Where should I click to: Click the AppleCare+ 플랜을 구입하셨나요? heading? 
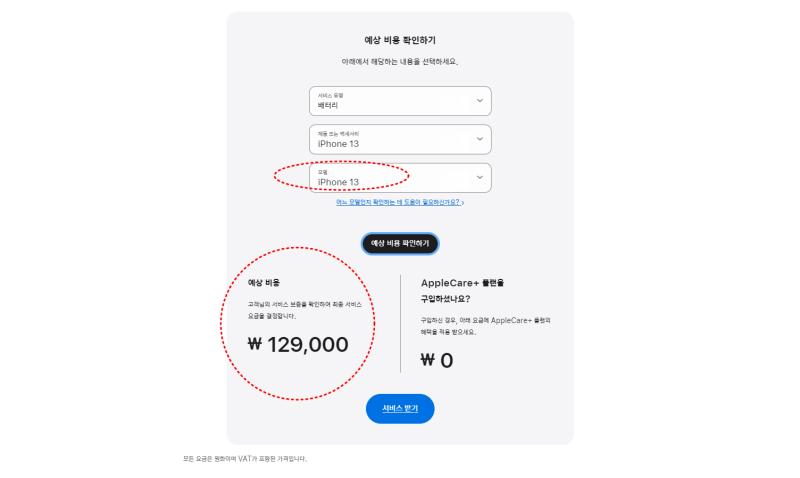(x=462, y=291)
